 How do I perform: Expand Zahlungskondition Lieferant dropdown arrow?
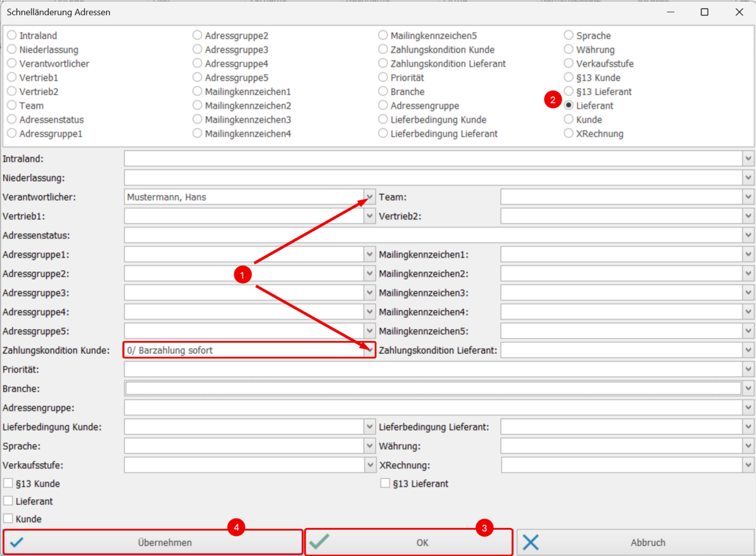click(748, 350)
